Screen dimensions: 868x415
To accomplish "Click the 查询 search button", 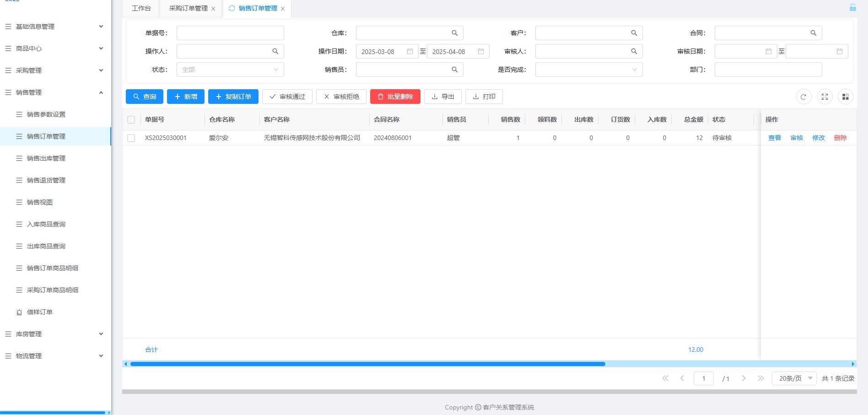I will coord(145,97).
